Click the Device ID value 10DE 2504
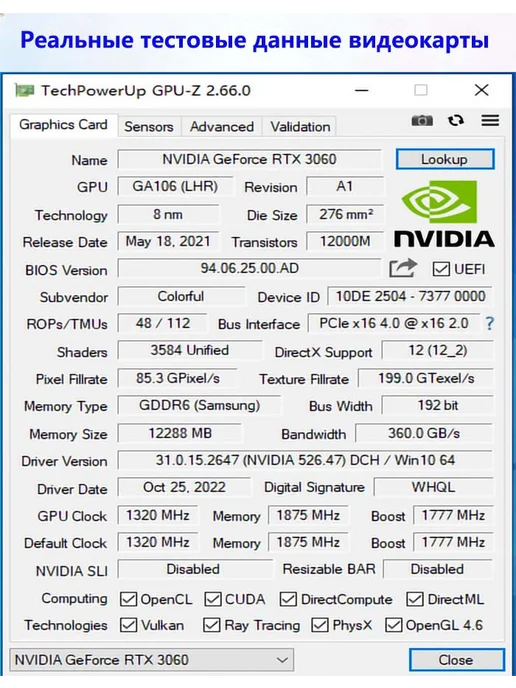 click(x=410, y=296)
